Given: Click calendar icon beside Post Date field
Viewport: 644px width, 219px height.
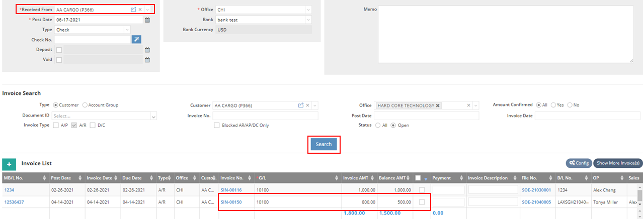Looking at the screenshot, I should pyautogui.click(x=147, y=20).
